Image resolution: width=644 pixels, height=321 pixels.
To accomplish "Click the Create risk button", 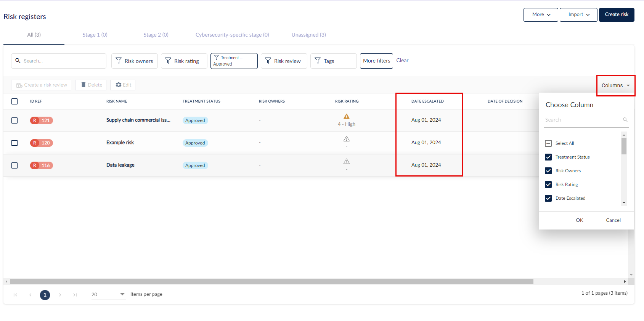I will (617, 15).
